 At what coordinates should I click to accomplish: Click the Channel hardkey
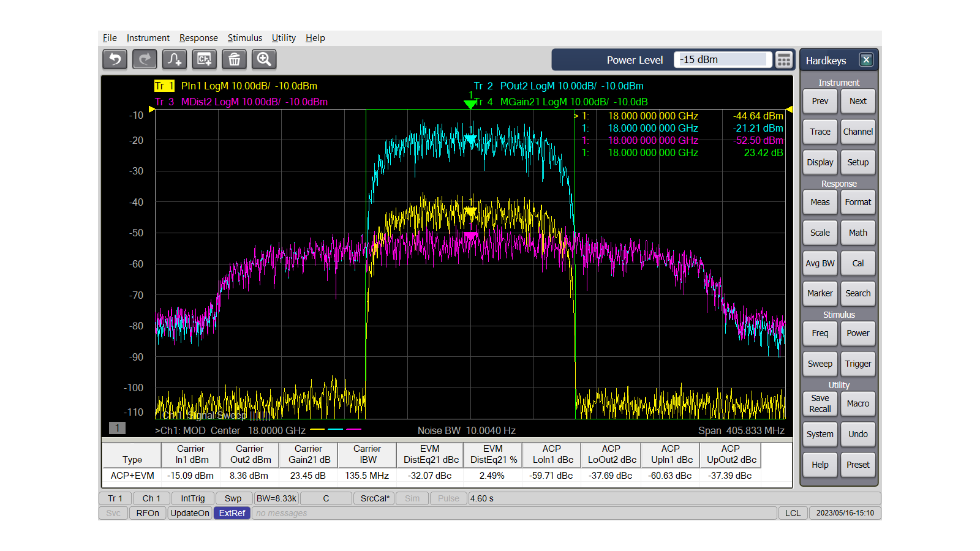(858, 132)
